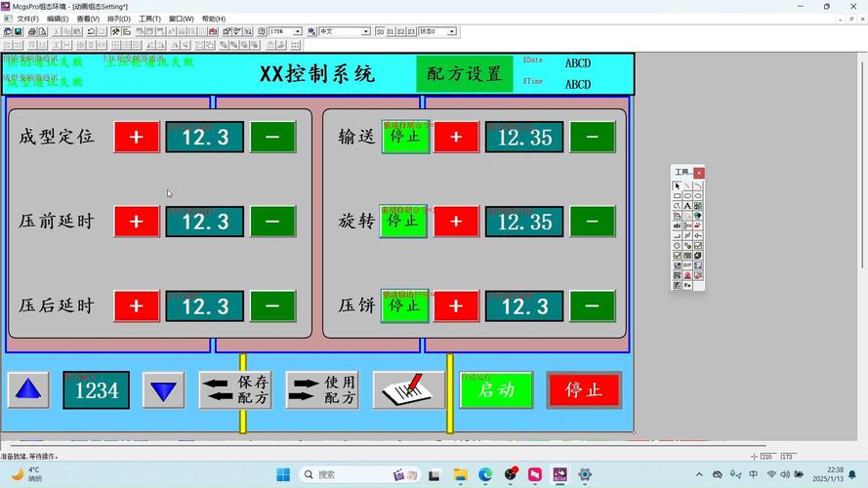Toggle the 压饼 停止 green button
Viewport: 868px width, 488px height.
tap(405, 305)
